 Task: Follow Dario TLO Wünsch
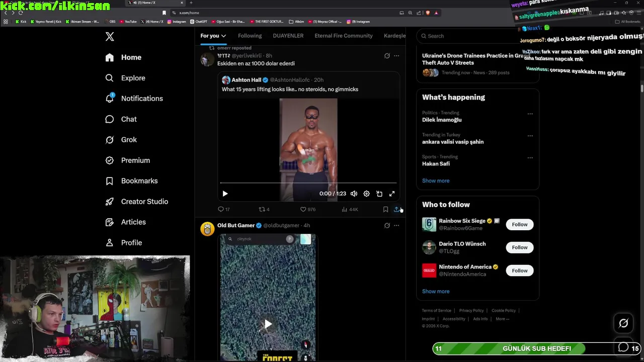pos(520,247)
